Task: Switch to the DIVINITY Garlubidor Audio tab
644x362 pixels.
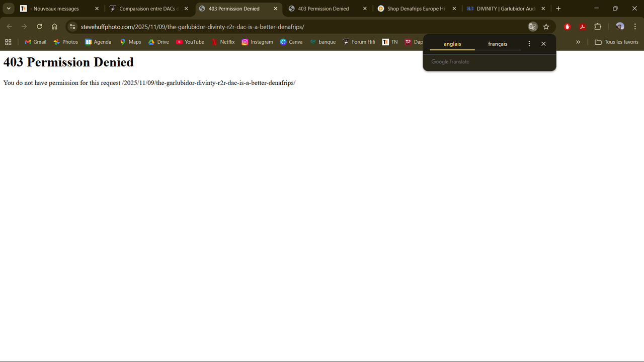Action: [x=503, y=9]
